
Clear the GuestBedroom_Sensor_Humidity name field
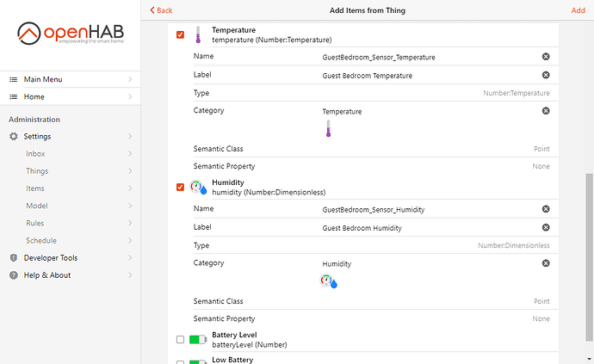point(545,209)
